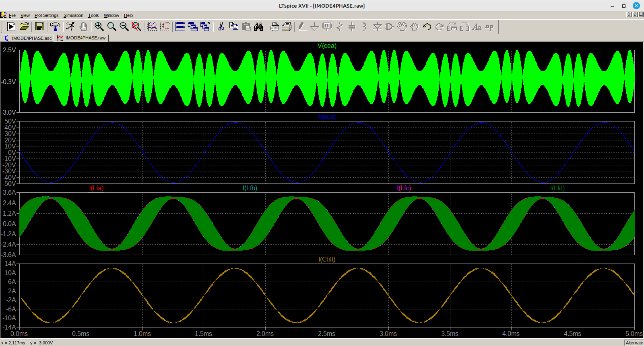This screenshot has height=346, width=644.
Task: Save using the floppy disk icon
Action: point(39,27)
